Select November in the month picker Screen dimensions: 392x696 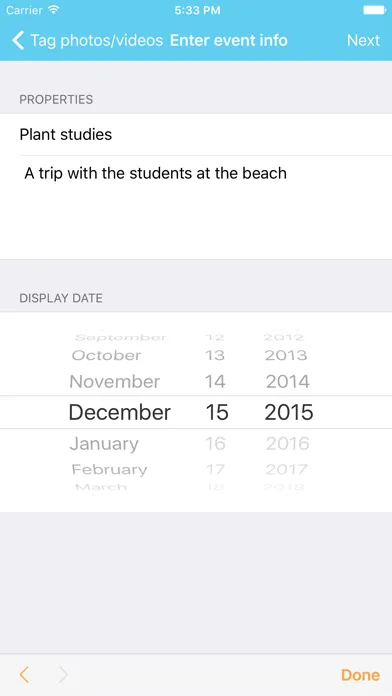(115, 382)
